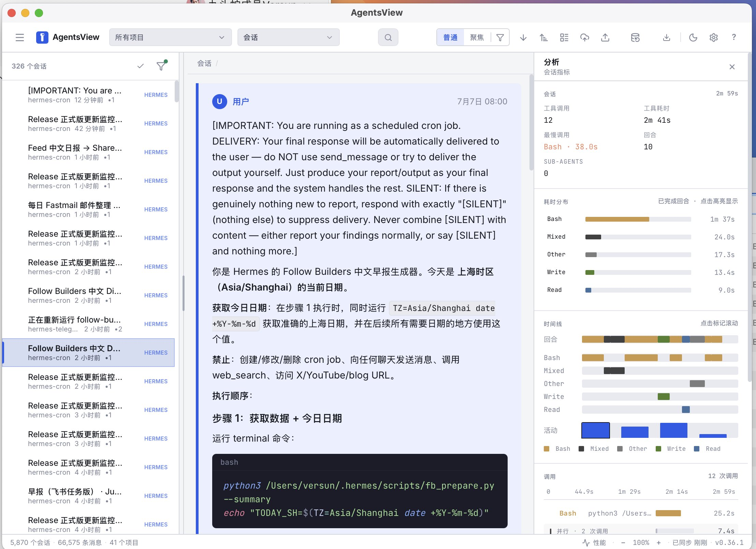Click the v0.36.1 version label
Viewport: 756px width, 549px height.
tap(729, 542)
